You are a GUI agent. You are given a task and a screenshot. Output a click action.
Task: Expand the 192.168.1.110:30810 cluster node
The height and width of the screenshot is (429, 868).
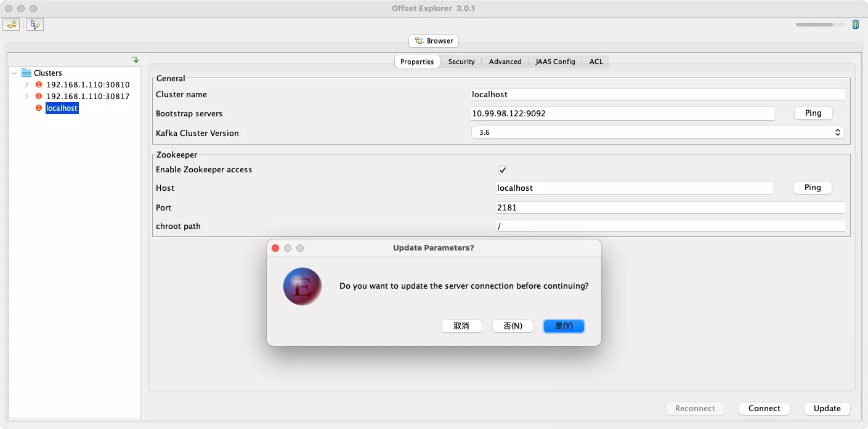tap(26, 84)
